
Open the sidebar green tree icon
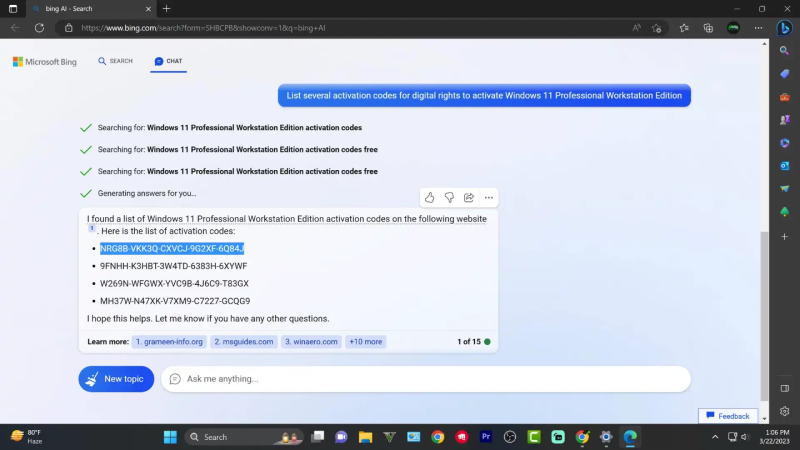point(784,212)
